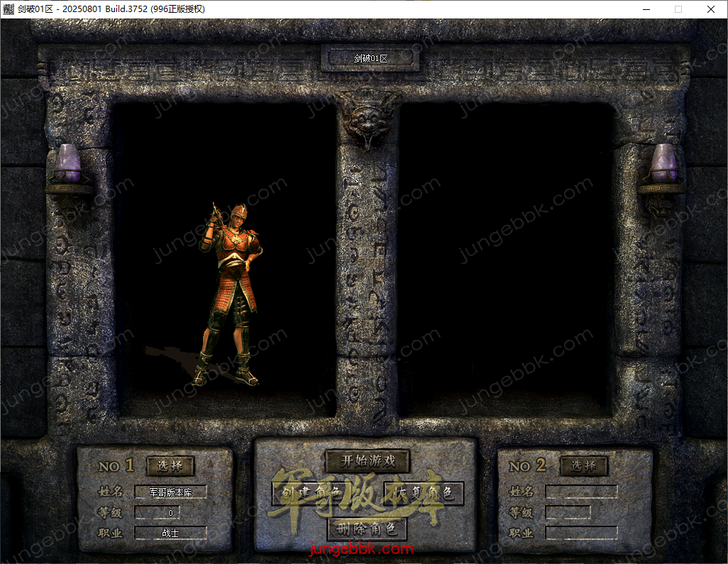Click the 创建角色 create character button
The image size is (728, 564).
tap(311, 494)
